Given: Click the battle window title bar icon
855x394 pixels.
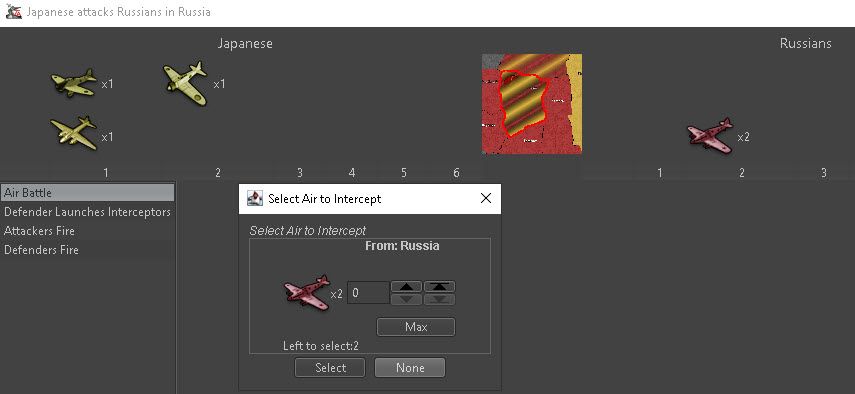Looking at the screenshot, I should (x=13, y=12).
